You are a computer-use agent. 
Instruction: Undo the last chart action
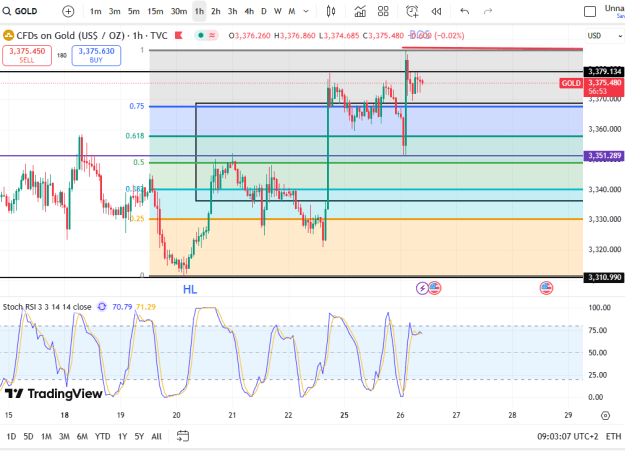point(464,11)
